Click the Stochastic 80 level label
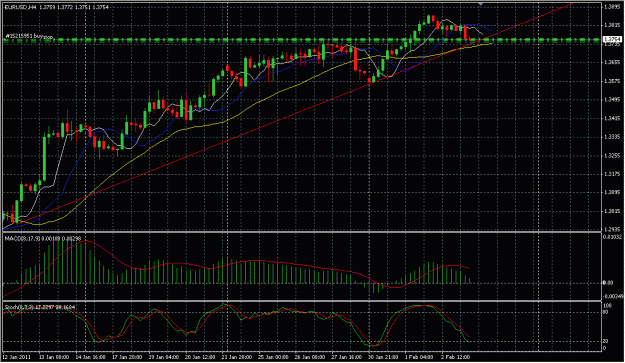Screen dimensions: 625x363 (x=605, y=312)
